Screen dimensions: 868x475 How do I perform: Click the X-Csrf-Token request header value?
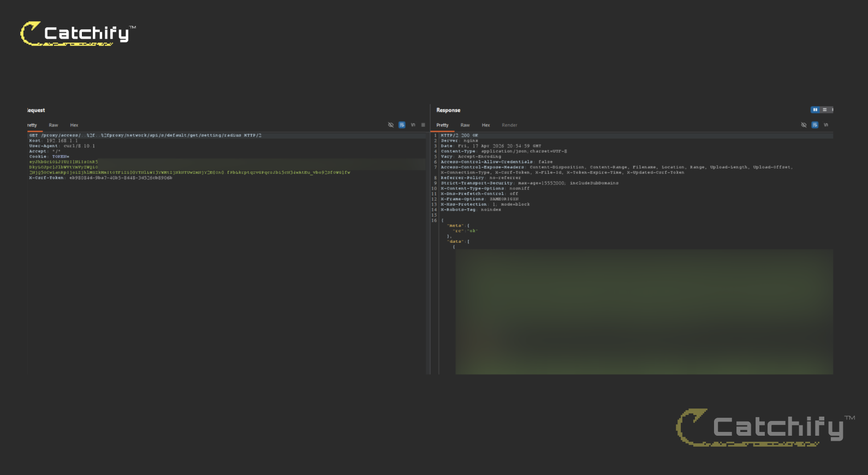click(121, 178)
